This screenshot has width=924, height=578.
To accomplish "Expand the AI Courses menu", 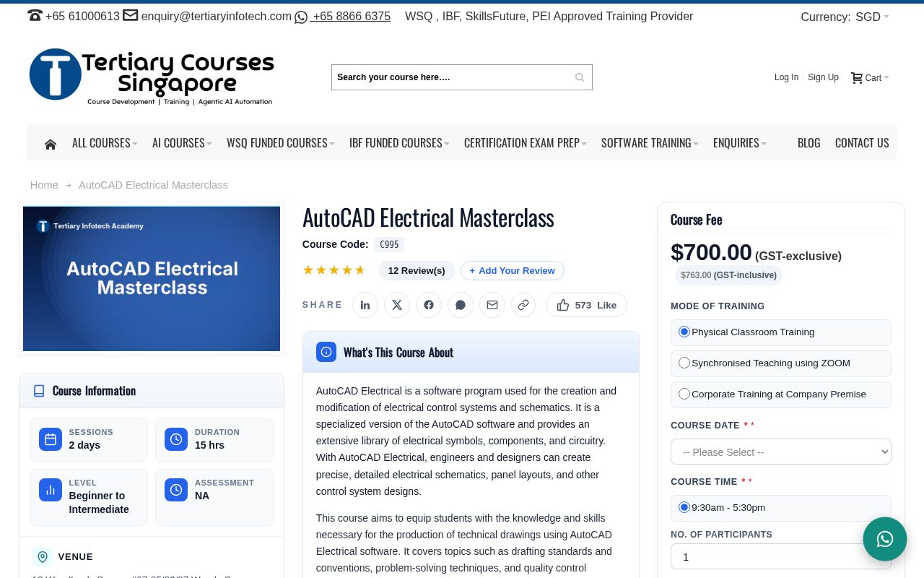I will click(182, 143).
